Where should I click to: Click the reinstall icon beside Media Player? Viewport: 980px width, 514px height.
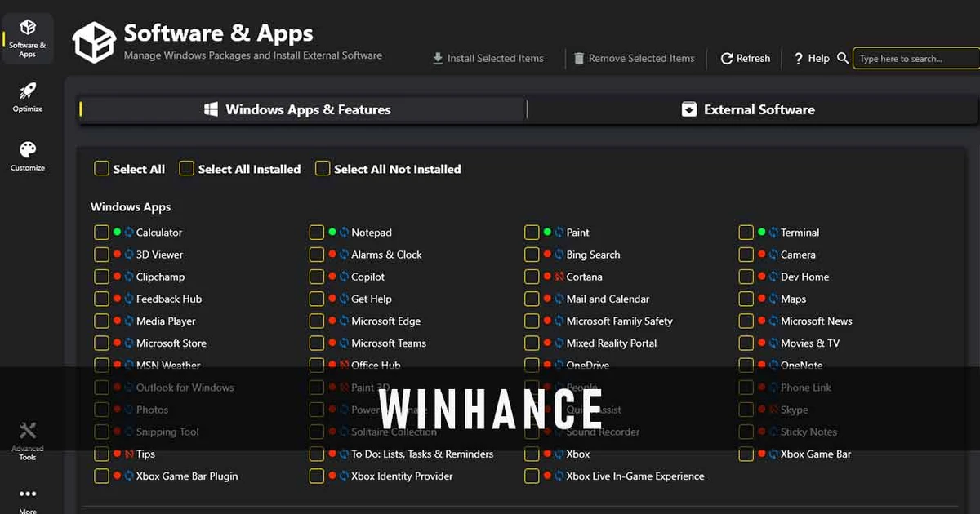129,321
